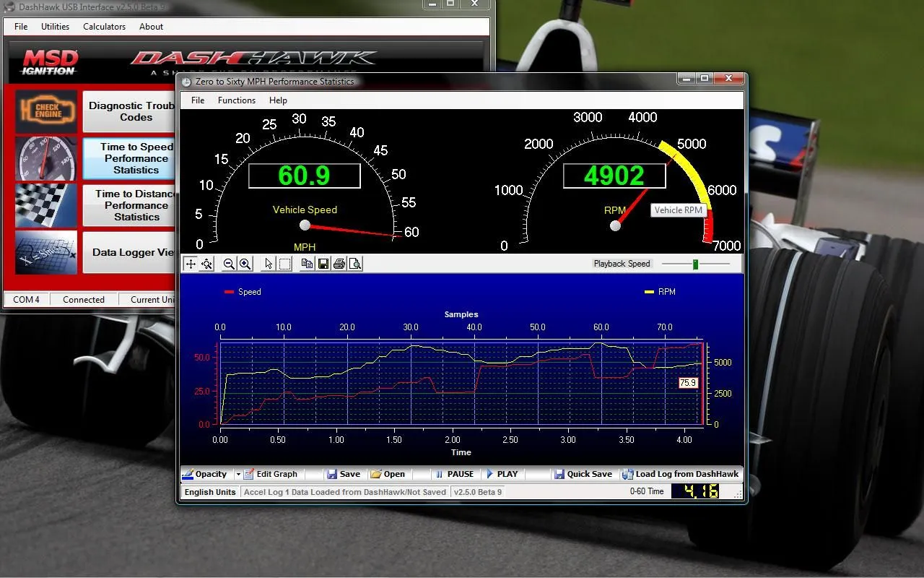This screenshot has height=578, width=924.
Task: Click the COM 4 status bar entry
Action: 26,300
